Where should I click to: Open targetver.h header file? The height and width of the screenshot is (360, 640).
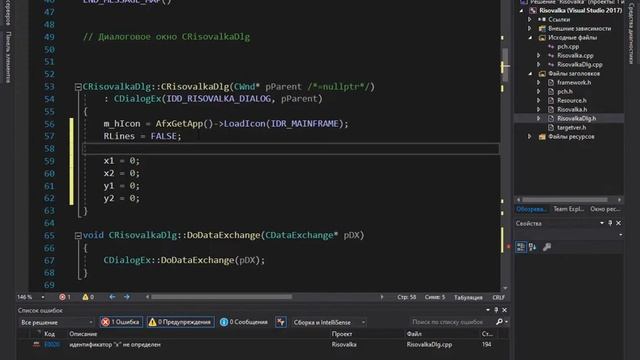(x=571, y=127)
